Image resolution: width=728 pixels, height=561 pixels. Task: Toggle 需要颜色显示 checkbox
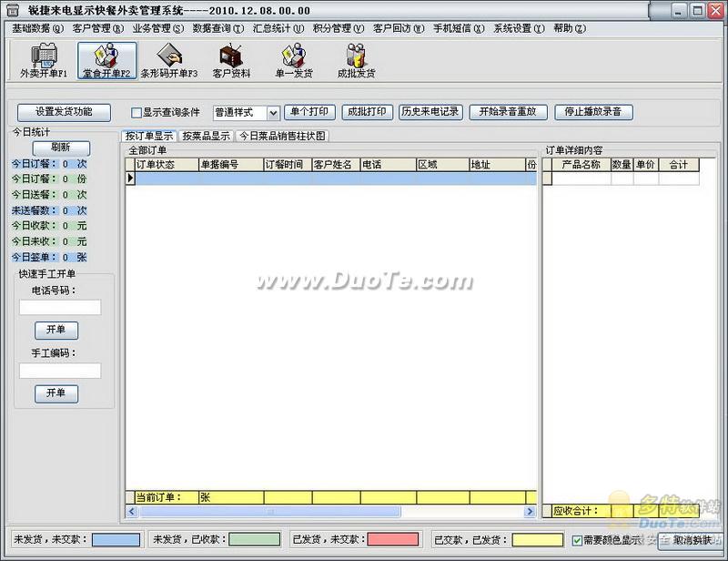[x=577, y=540]
